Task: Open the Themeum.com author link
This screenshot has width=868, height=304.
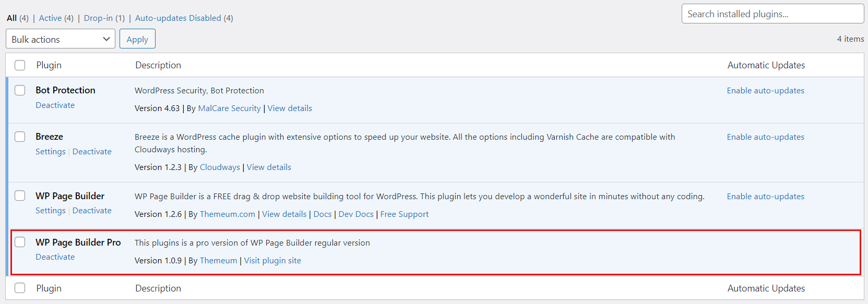Action: [x=228, y=214]
